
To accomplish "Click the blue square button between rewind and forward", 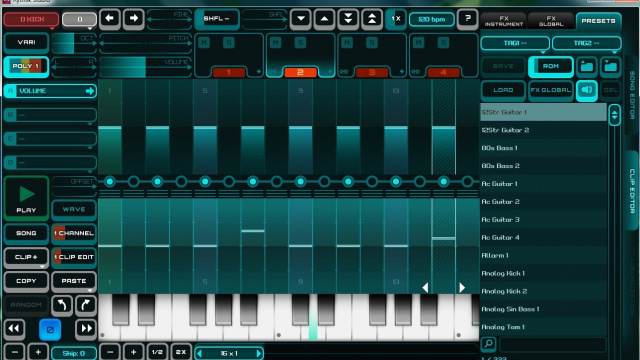I will point(50,329).
